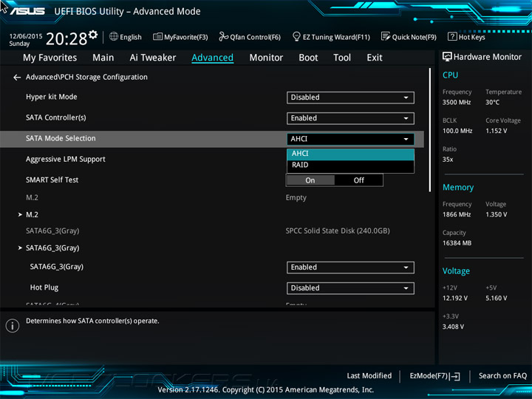The image size is (532, 399).
Task: Turn SMART Self Test On
Action: tap(310, 180)
